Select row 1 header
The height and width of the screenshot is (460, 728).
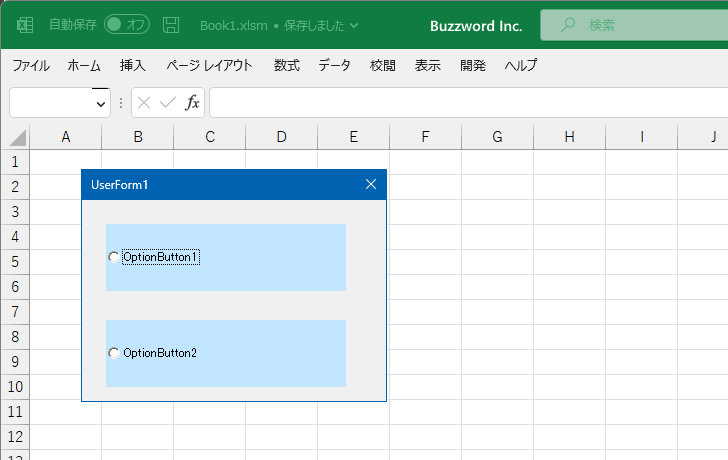pos(15,162)
